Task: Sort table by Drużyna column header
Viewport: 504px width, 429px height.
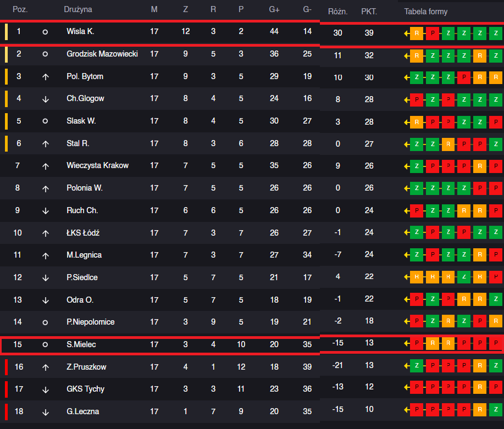Action: point(78,9)
